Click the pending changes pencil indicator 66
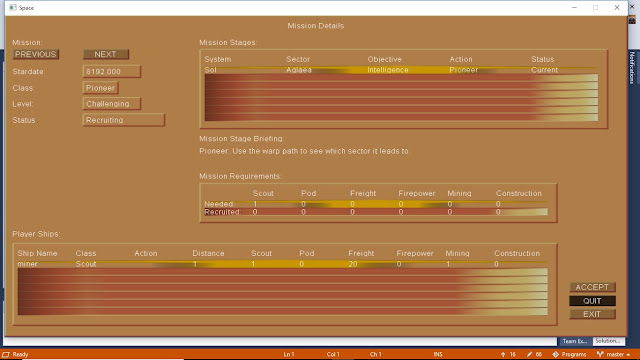Screen dimensions: 640x360 click(x=535, y=354)
